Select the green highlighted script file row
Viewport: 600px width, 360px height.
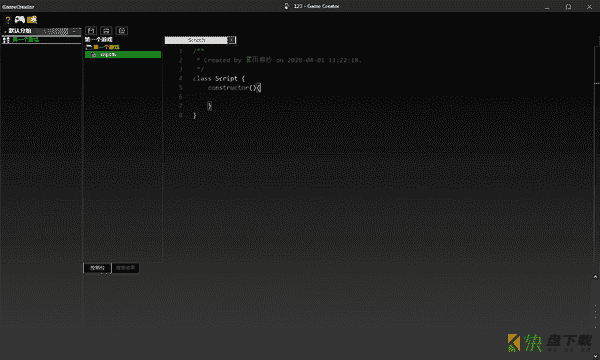pyautogui.click(x=123, y=55)
